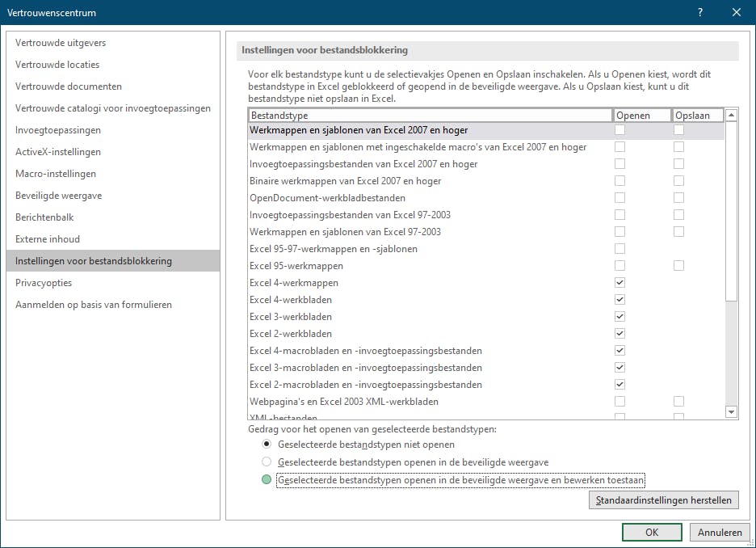Switch to Macro-instellingen section
The image size is (756, 548).
pos(56,174)
